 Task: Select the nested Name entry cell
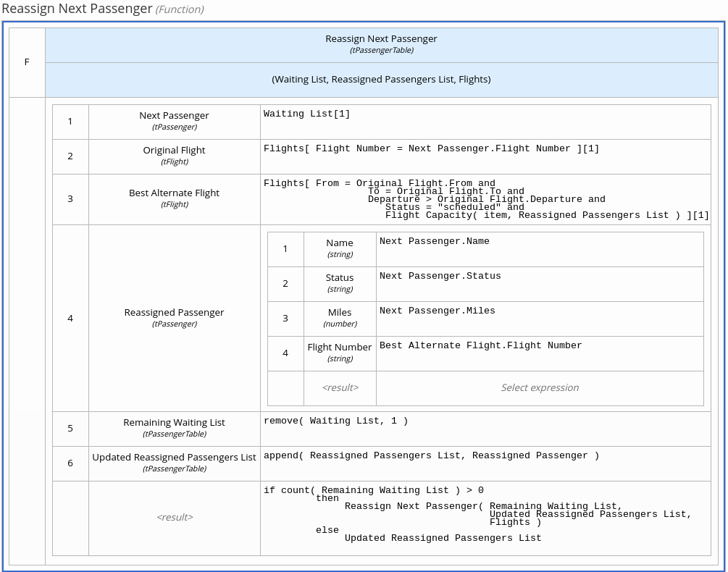[x=339, y=248]
